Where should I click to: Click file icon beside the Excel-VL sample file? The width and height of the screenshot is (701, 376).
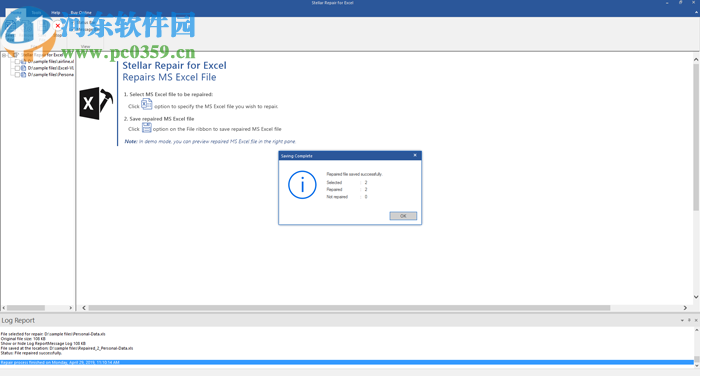24,68
